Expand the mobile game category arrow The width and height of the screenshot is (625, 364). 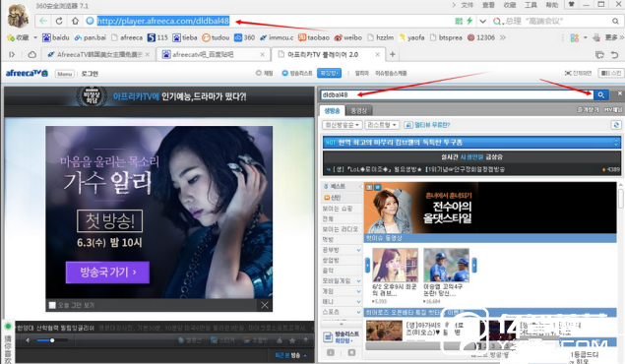(x=358, y=281)
